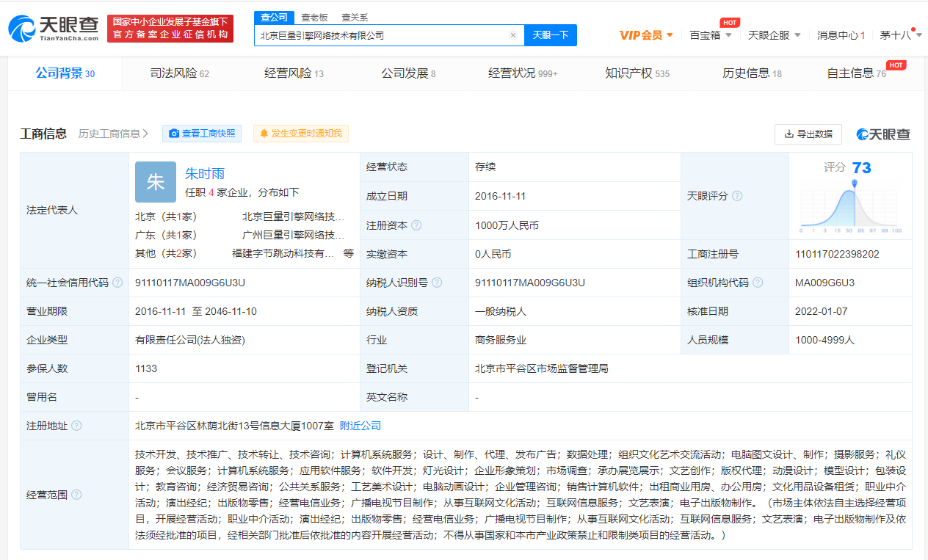Open the VIP会员 dropdown

click(x=646, y=35)
